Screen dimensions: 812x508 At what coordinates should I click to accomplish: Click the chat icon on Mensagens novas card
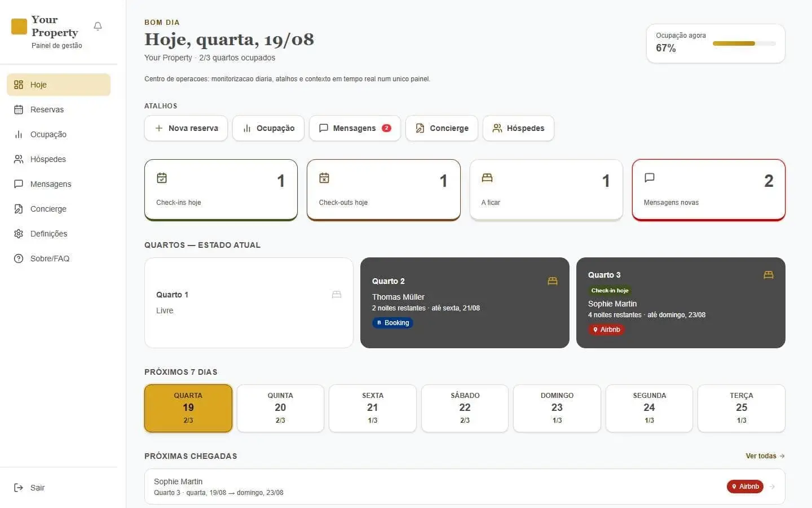pyautogui.click(x=650, y=178)
